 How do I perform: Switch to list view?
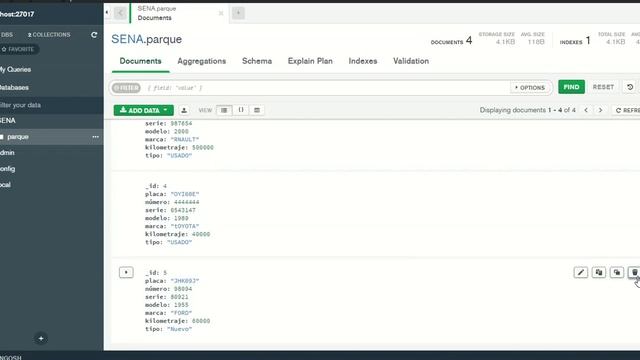click(224, 110)
